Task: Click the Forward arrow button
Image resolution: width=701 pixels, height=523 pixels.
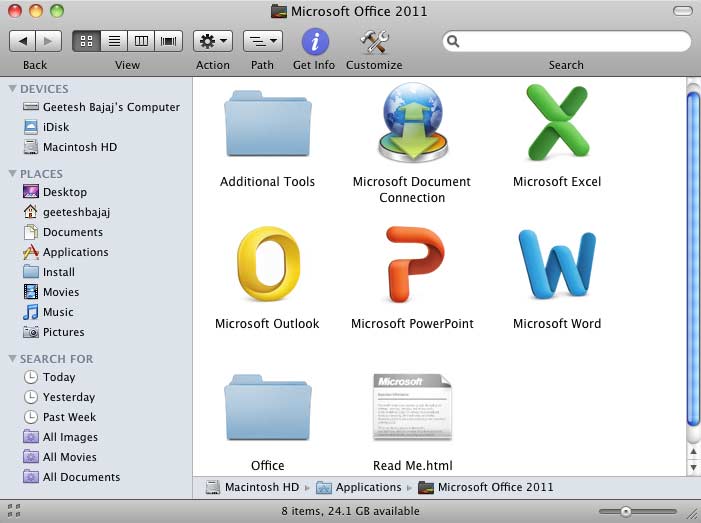Action: tap(48, 42)
